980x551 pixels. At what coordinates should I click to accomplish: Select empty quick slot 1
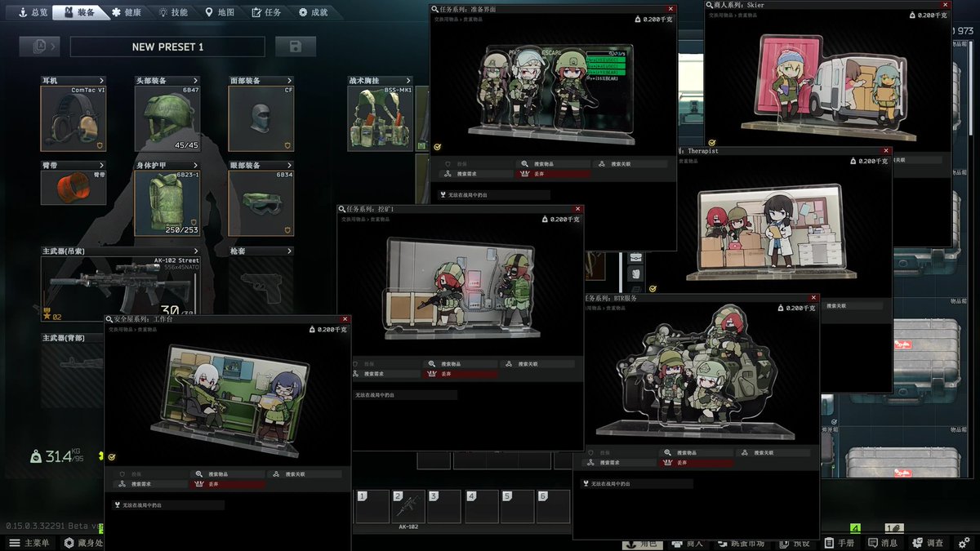(372, 507)
